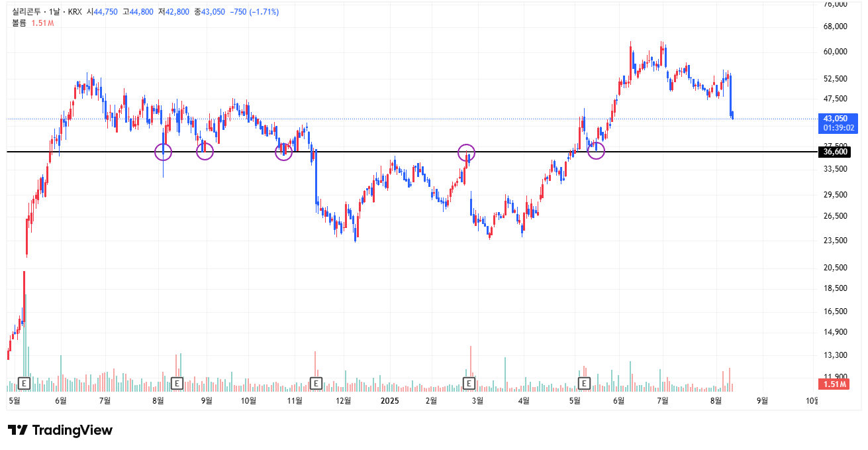The height and width of the screenshot is (450, 868).
Task: Click the 12월 label on time axis
Action: pyautogui.click(x=343, y=401)
